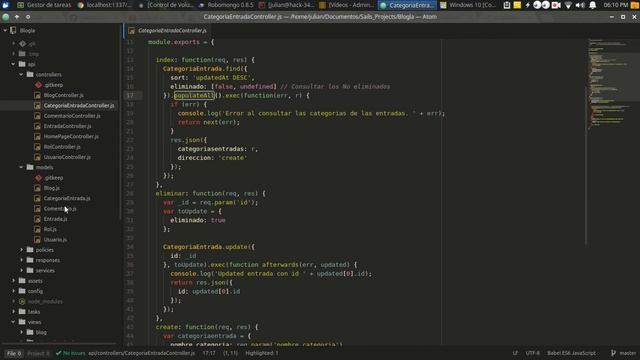Image resolution: width=640 pixels, height=360 pixels.
Task: Switch to the CategoriaEntradaController.js editor tab
Action: coord(168,31)
